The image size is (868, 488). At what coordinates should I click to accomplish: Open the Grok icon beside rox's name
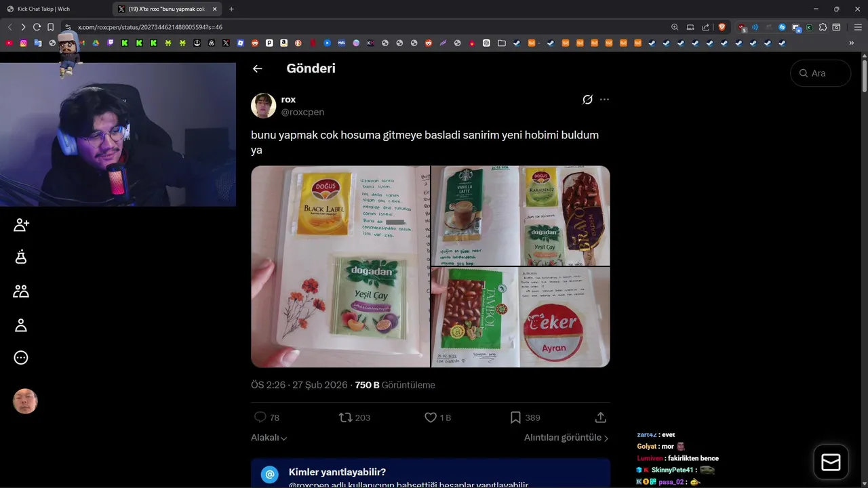click(587, 100)
